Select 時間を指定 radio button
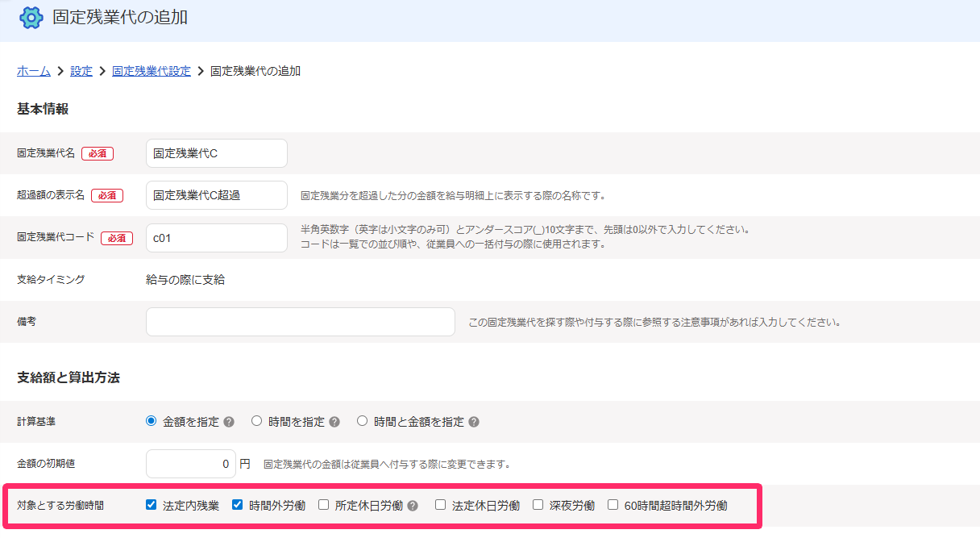 [256, 421]
